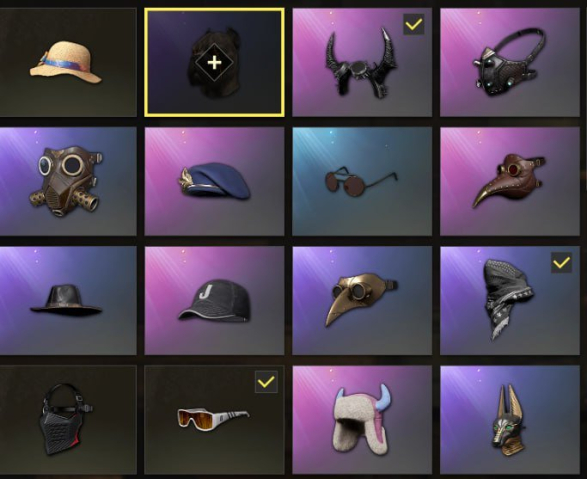Select the black leather wide-brim hat
The image size is (587, 479).
pos(66,300)
